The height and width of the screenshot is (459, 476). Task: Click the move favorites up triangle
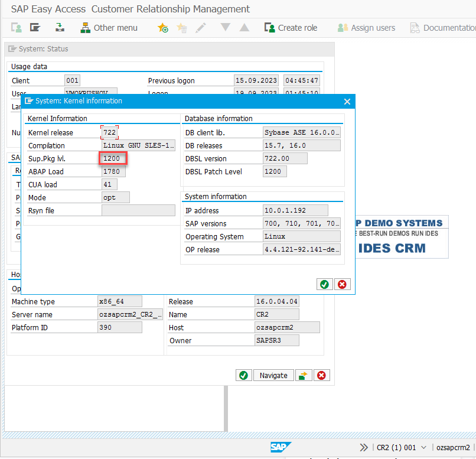(x=244, y=28)
